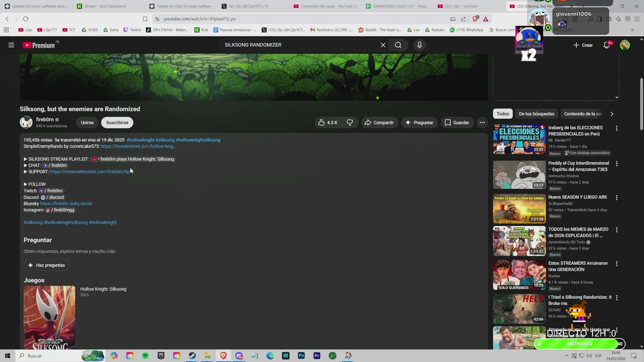
Task: Open File Explorer from the taskbar
Action: [208, 355]
